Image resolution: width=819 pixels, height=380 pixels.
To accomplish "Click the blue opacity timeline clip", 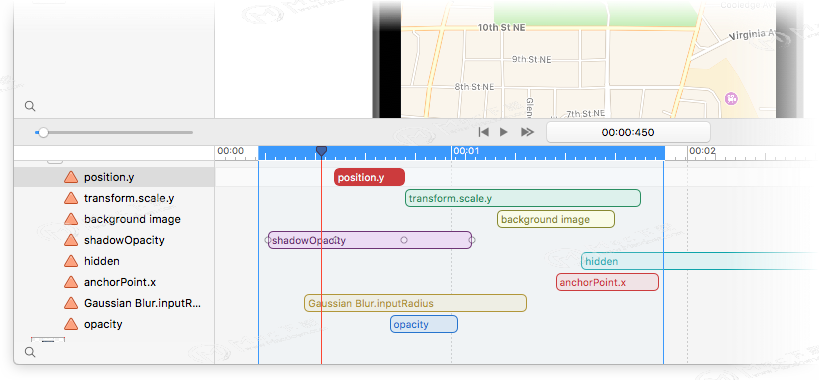I will tap(424, 324).
